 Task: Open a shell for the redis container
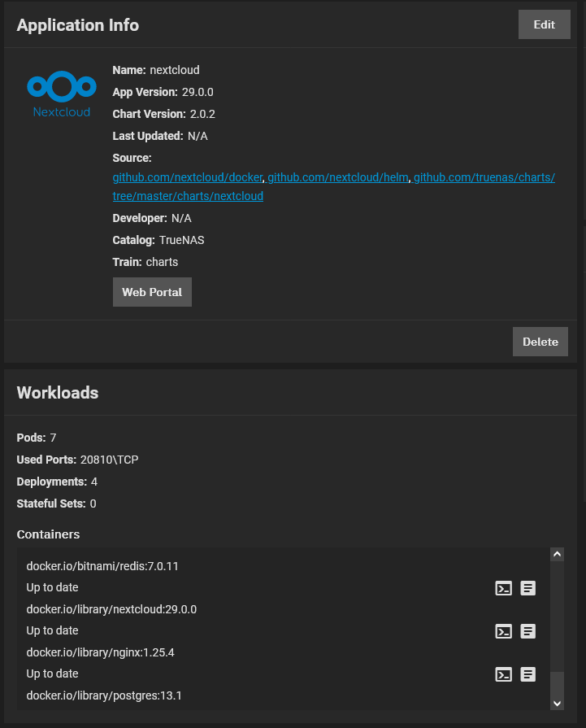[x=503, y=588]
